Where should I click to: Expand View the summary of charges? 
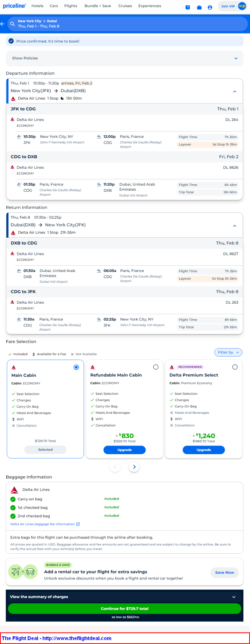click(125, 597)
